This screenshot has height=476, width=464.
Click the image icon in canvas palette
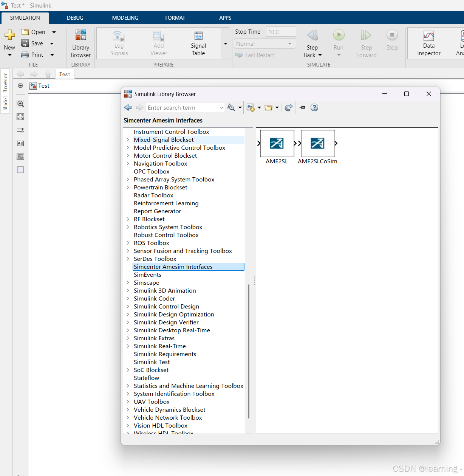click(20, 157)
